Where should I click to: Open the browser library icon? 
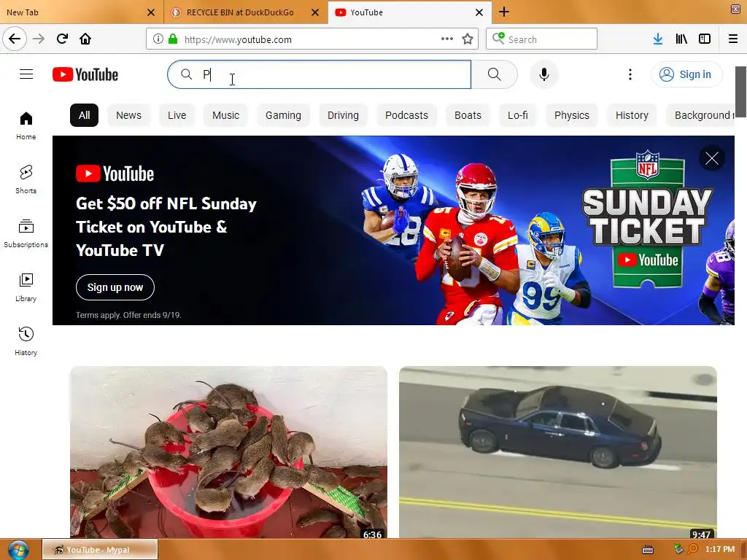[x=681, y=39]
